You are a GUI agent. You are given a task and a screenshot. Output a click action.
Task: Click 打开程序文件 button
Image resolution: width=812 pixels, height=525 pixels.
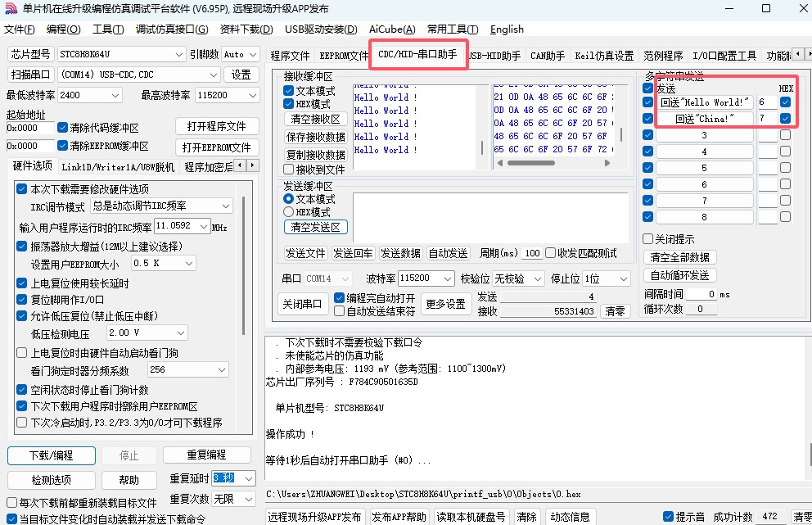[216, 126]
